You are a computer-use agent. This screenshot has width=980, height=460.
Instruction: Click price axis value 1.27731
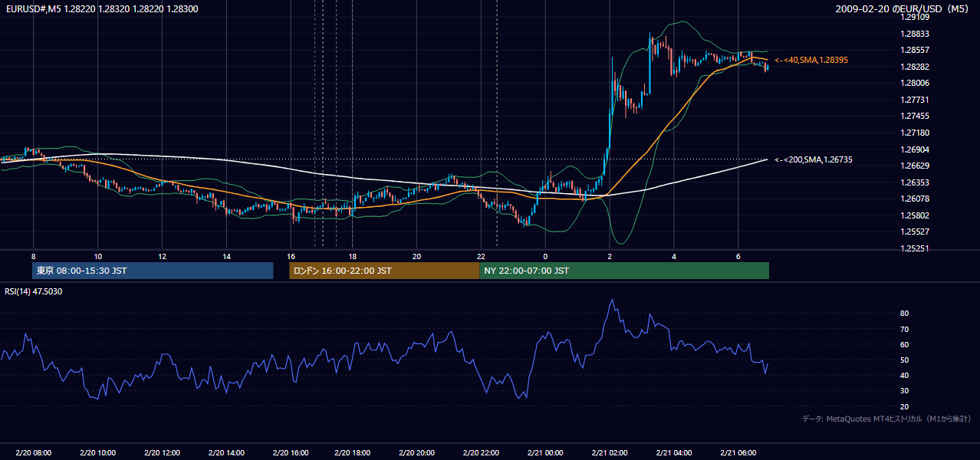click(915, 100)
